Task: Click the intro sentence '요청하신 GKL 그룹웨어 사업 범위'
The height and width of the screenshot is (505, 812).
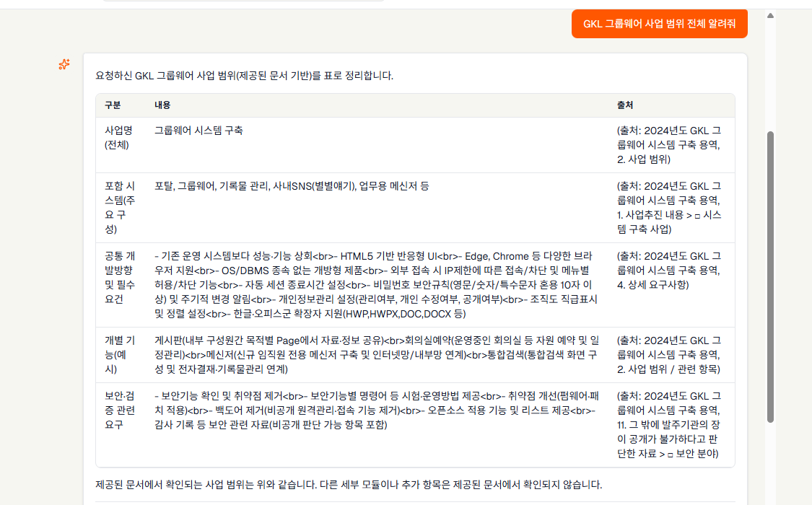Action: [245, 76]
